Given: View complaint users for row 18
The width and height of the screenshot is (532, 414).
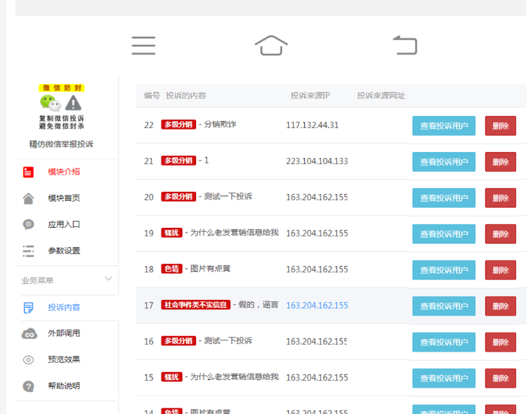Looking at the screenshot, I should pos(444,270).
